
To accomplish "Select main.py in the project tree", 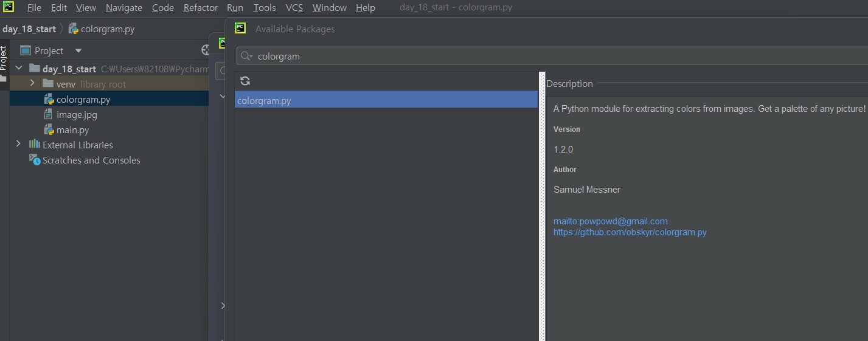I will [72, 129].
